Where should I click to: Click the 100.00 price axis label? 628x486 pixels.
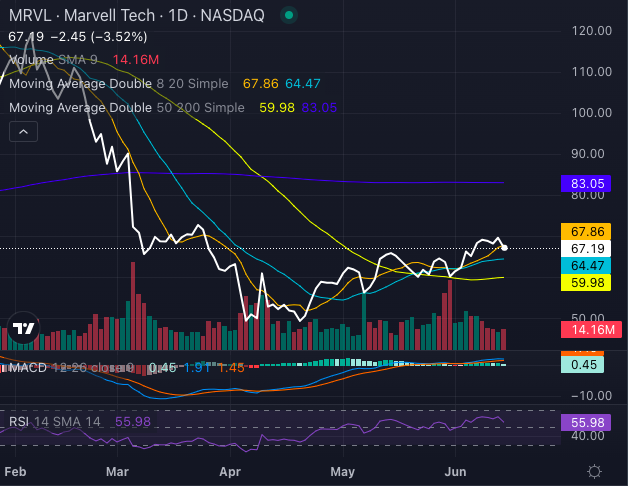click(592, 113)
